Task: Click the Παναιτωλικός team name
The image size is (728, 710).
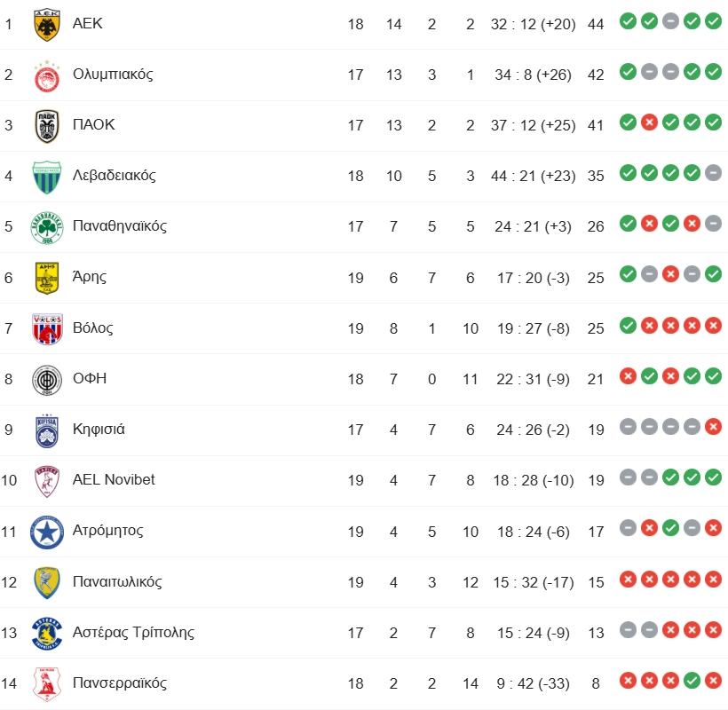Action: [x=117, y=581]
